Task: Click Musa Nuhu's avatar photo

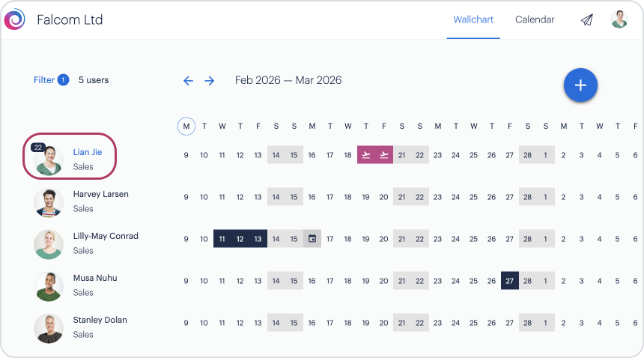Action: pos(49,286)
